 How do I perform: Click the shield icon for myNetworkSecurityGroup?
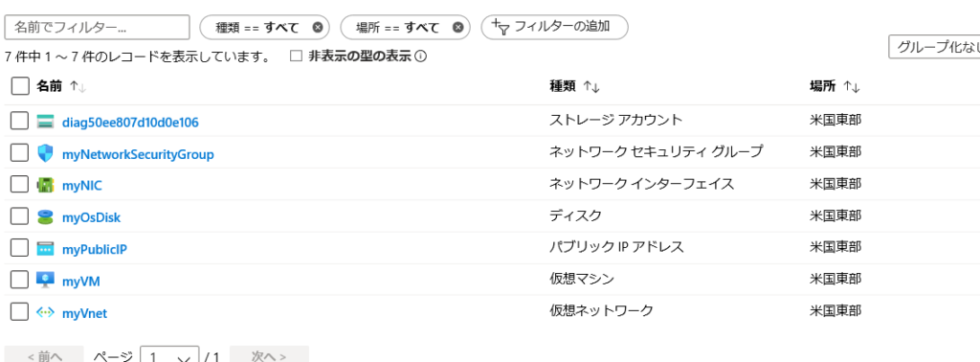pos(46,153)
